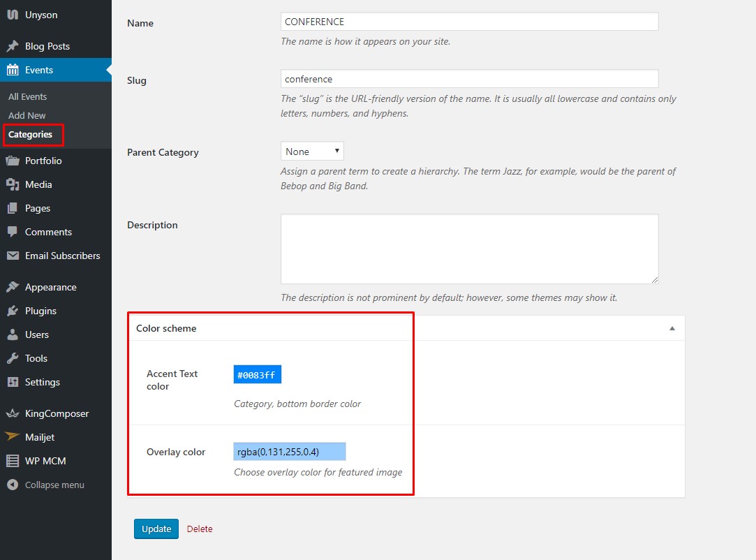Click the Blog Posts pushpin icon
Screen dimensions: 756x560
point(12,46)
